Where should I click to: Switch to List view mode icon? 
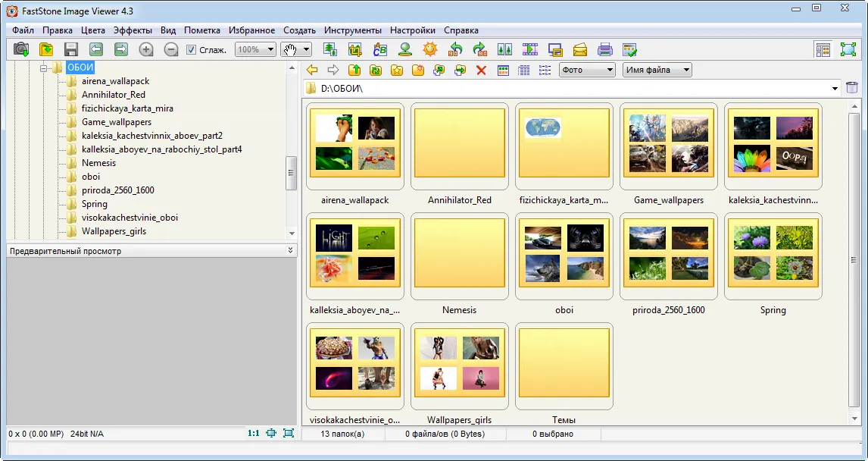545,70
